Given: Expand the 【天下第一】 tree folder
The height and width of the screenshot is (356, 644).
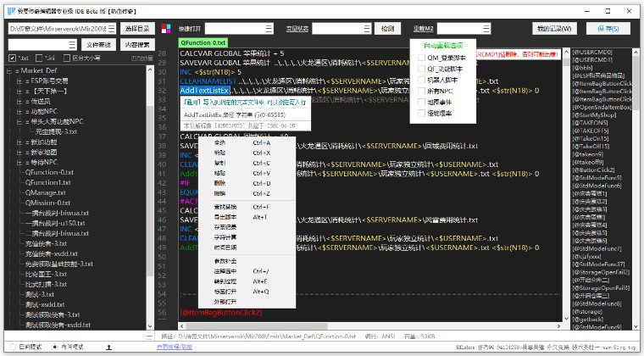Looking at the screenshot, I should point(19,92).
